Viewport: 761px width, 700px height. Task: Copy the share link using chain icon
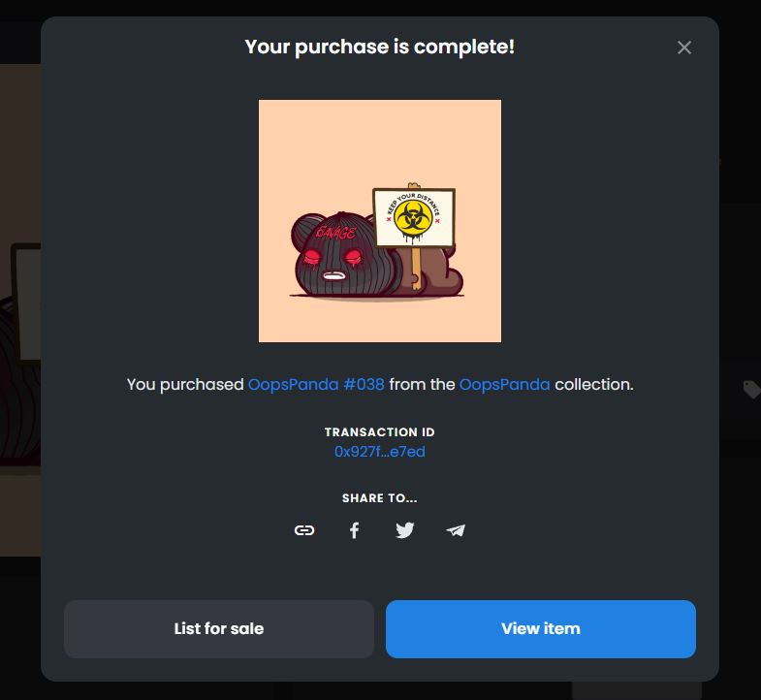(304, 530)
